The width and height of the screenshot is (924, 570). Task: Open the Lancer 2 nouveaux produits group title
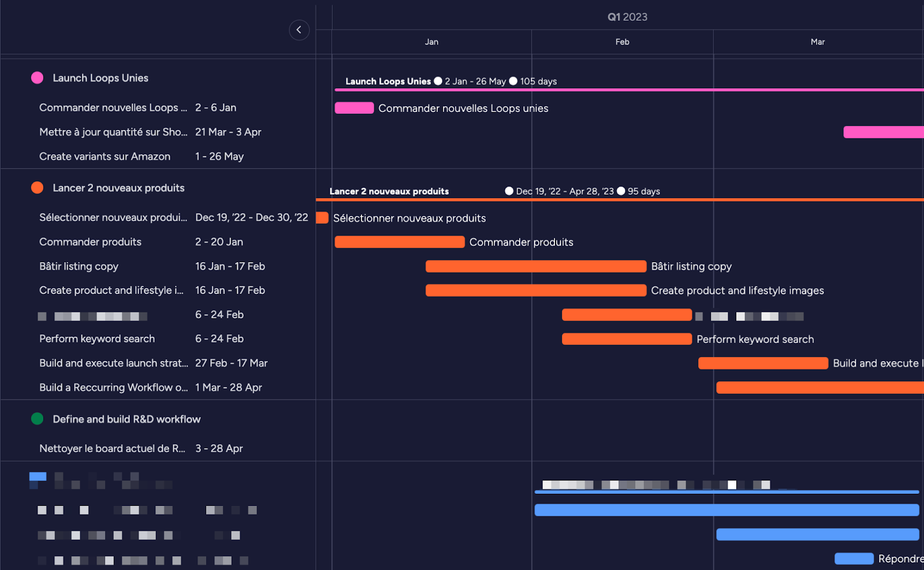click(118, 188)
